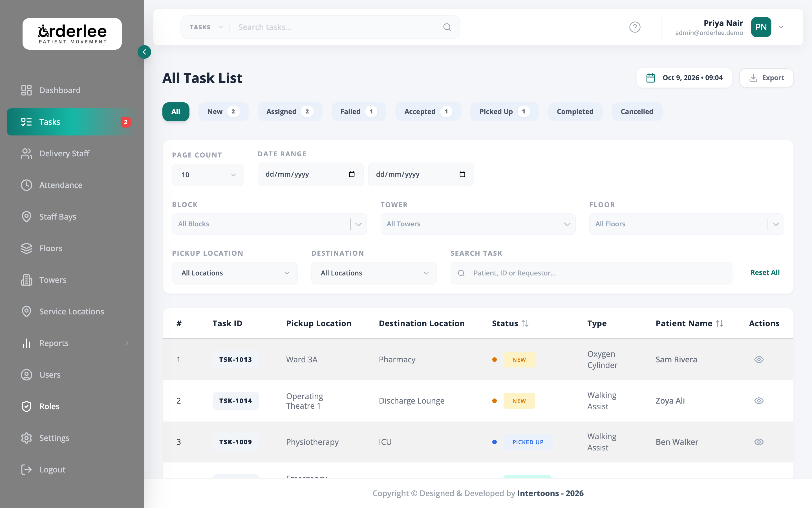Sort table by Status column
Viewport: 812px width, 508px height.
click(525, 323)
